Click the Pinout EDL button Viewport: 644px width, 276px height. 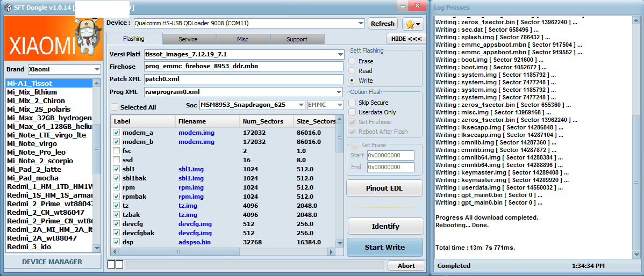click(384, 188)
